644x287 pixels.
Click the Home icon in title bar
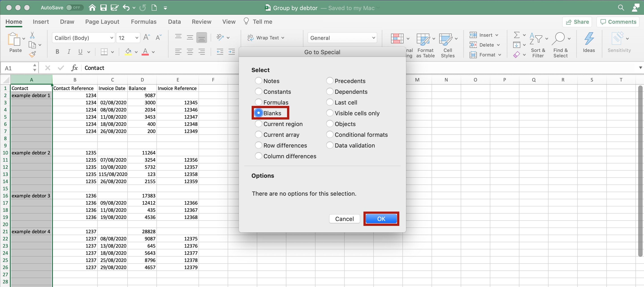[x=92, y=8]
